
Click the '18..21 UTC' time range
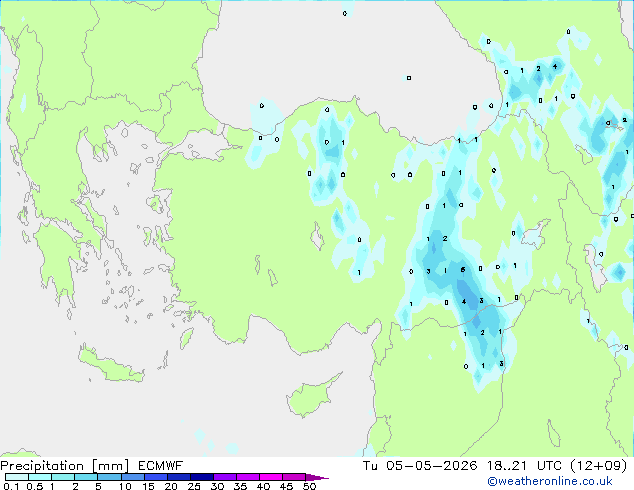tap(524, 466)
